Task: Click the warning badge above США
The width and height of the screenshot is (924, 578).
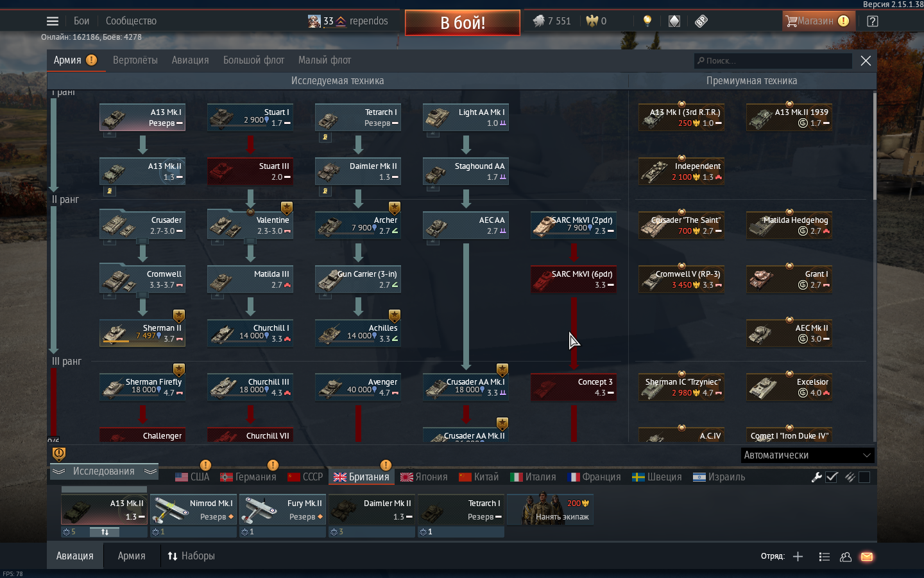Action: point(205,465)
